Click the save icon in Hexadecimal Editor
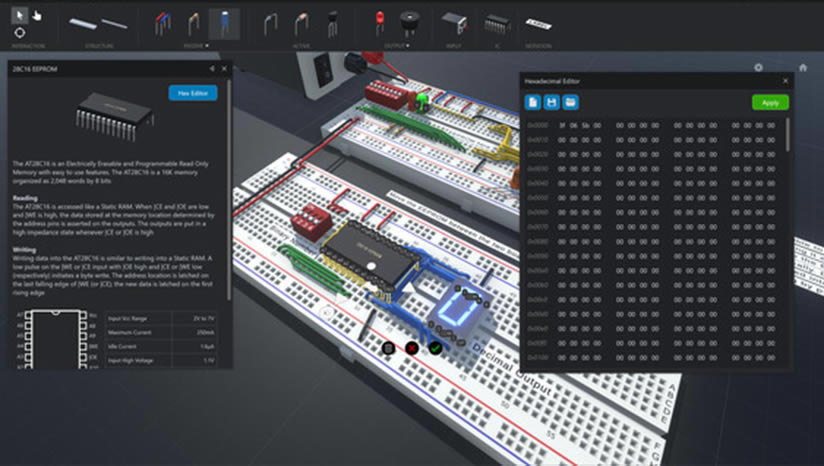 point(551,102)
